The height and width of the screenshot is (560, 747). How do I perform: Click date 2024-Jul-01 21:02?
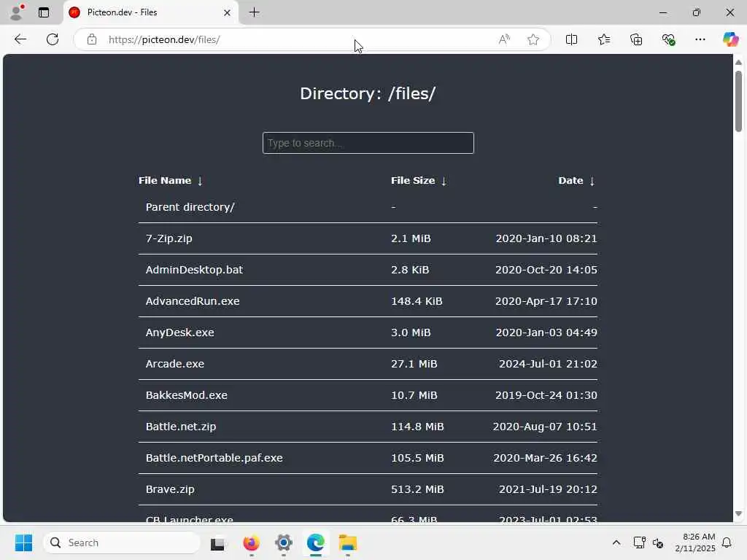click(548, 364)
